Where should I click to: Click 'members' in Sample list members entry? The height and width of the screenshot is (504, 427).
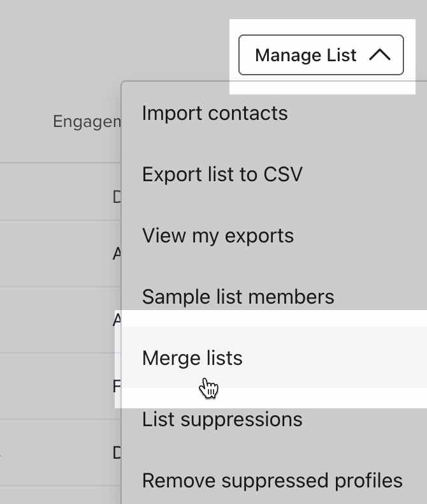(293, 297)
